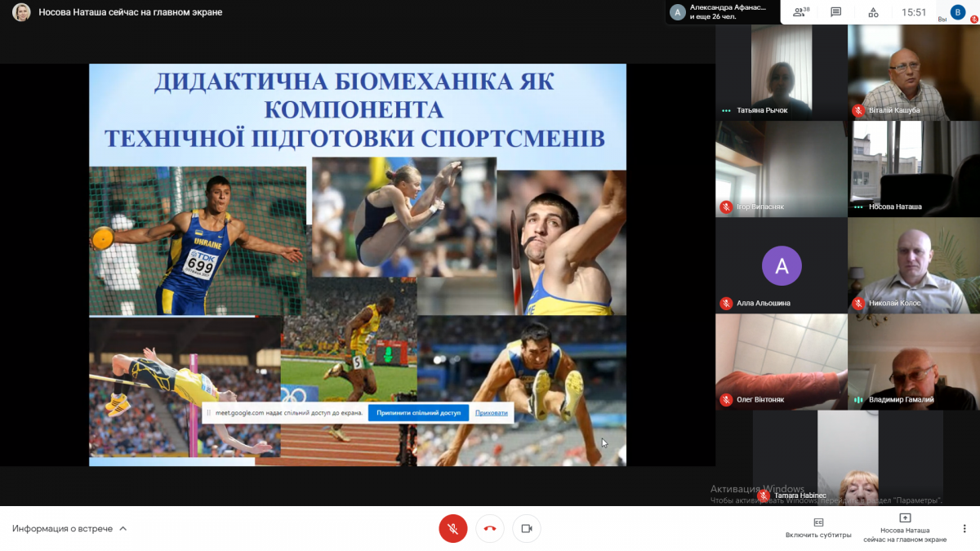This screenshot has width=980, height=551.
Task: Click your account avatar labeled Вы
Action: [958, 12]
